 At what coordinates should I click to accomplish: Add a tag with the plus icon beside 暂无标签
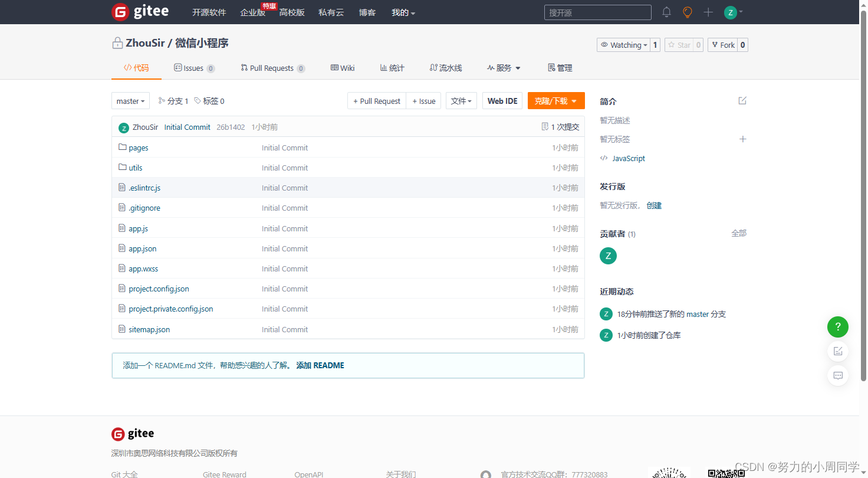[743, 139]
